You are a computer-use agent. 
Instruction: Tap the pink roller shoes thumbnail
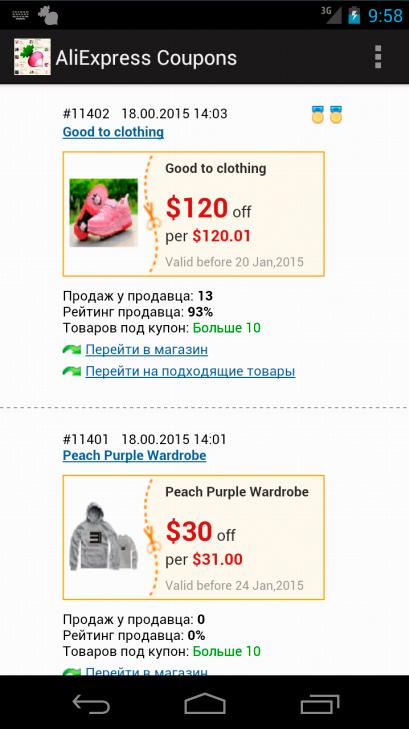click(104, 212)
